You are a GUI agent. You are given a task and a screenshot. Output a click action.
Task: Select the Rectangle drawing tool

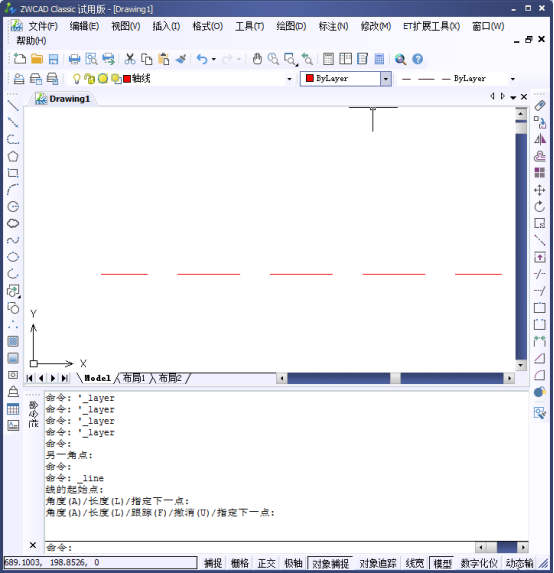tap(13, 173)
